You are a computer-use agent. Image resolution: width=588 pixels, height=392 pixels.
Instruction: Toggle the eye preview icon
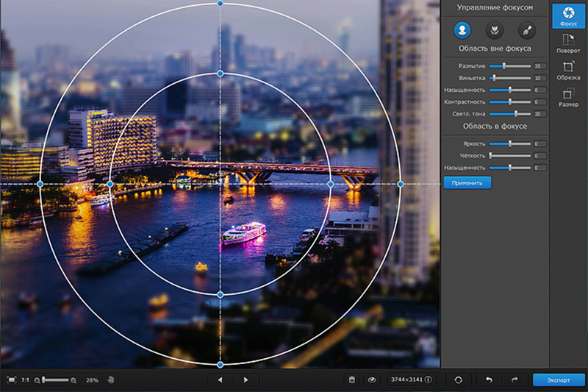(x=372, y=379)
